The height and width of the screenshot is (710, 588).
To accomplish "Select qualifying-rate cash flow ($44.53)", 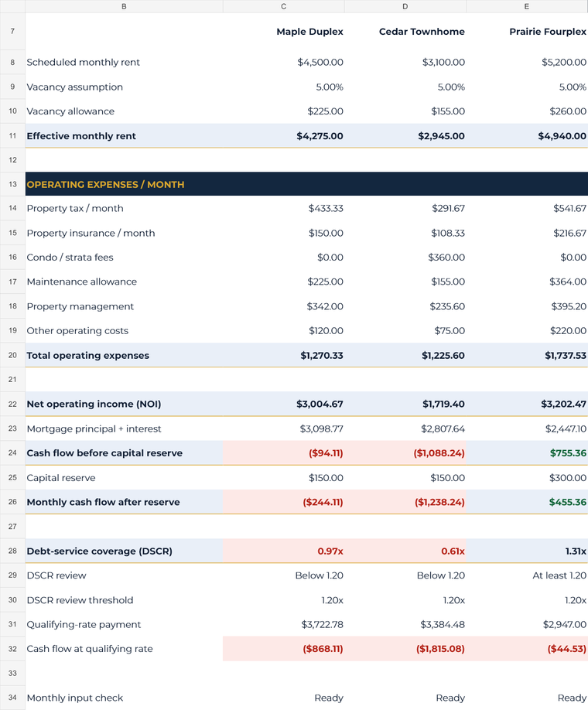I will pos(527,649).
